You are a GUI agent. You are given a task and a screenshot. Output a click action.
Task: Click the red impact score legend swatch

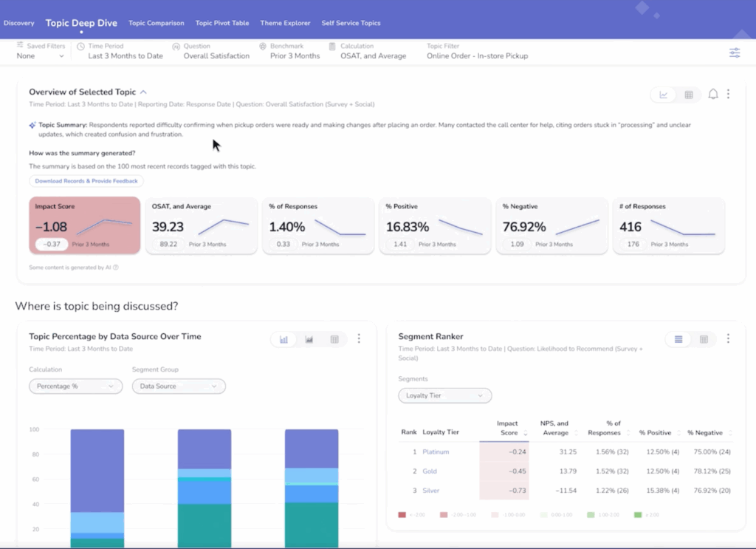tap(404, 514)
